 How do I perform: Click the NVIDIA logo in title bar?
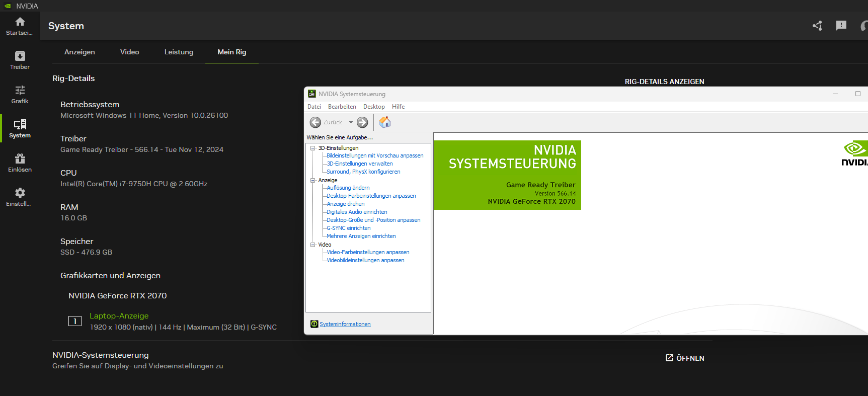coord(8,6)
